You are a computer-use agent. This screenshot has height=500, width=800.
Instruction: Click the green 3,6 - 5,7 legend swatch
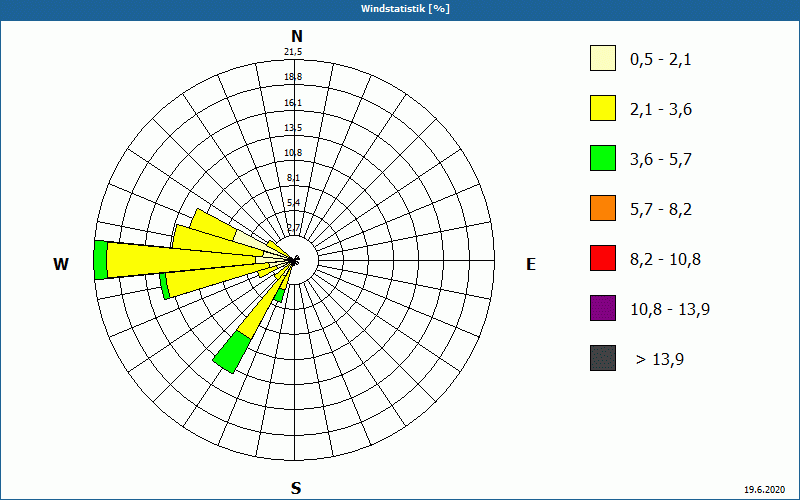coord(603,158)
